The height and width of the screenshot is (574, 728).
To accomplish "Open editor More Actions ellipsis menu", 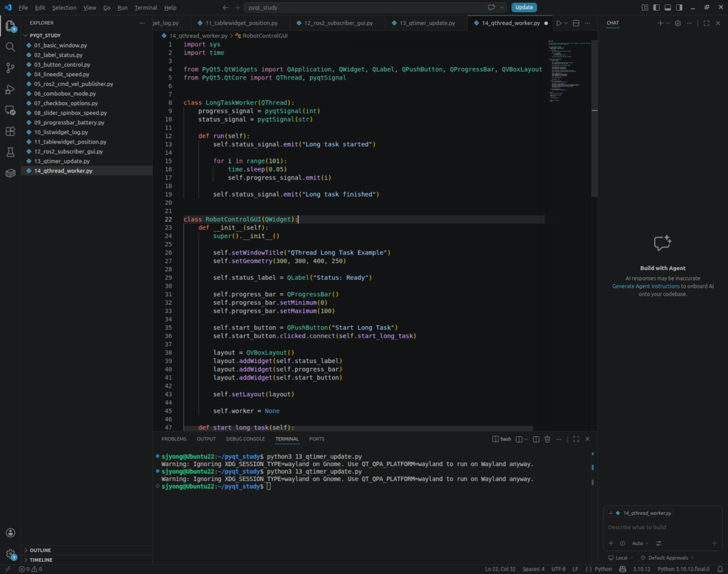I will 588,23.
